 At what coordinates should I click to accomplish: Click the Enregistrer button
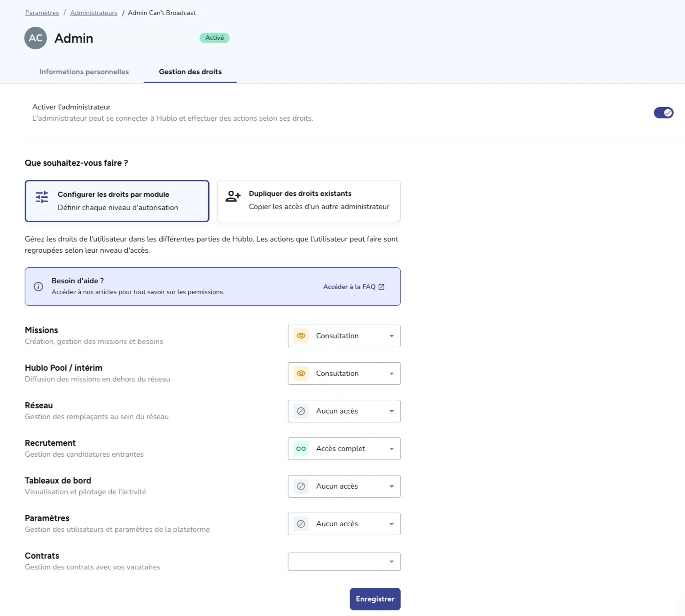(375, 599)
